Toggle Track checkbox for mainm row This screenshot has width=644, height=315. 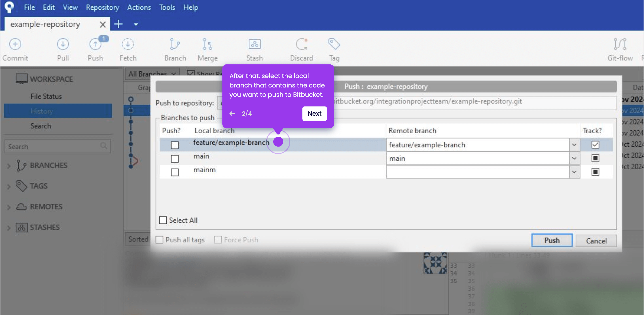click(x=595, y=172)
